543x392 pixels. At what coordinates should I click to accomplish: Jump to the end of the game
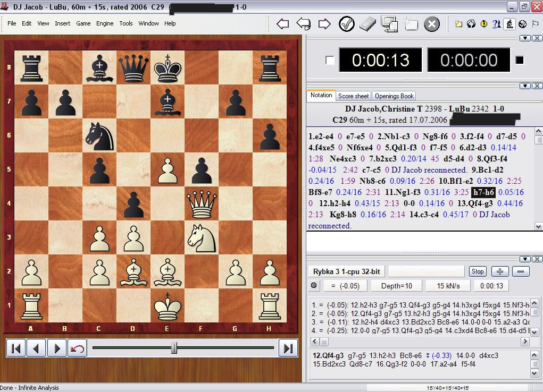click(288, 348)
